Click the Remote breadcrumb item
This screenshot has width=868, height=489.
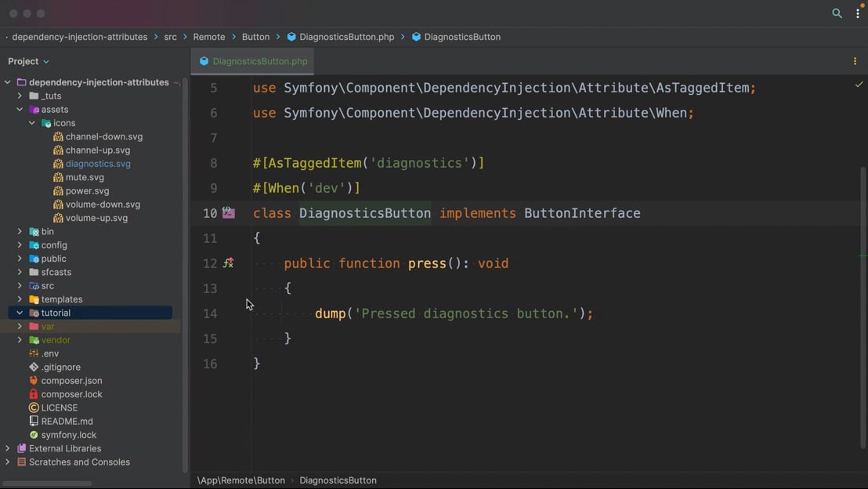pyautogui.click(x=209, y=37)
